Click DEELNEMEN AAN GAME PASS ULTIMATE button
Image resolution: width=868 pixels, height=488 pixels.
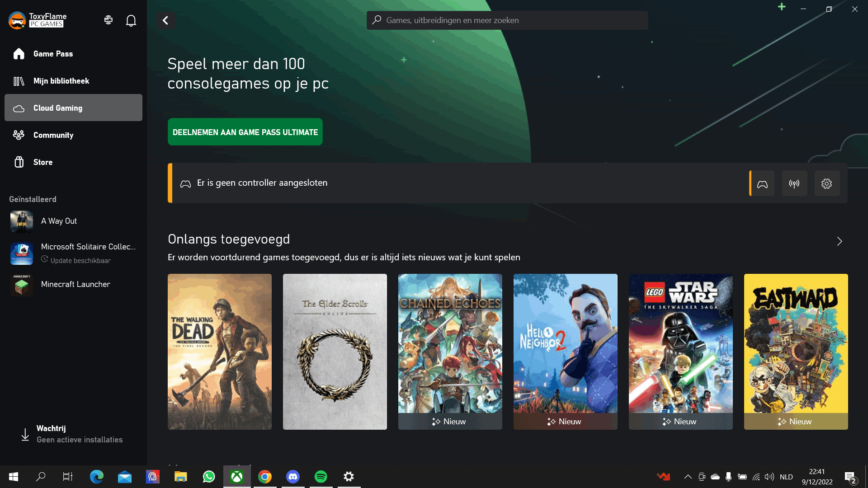[245, 131]
